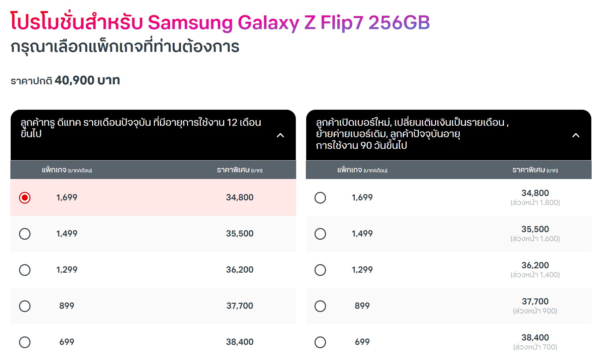Collapse the new number customer panel chevron

tap(576, 135)
